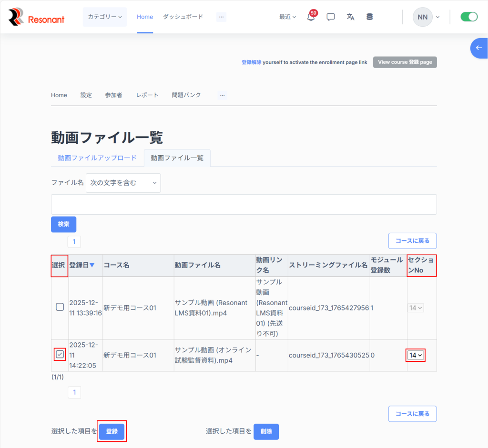Toggle the green edit mode switch

coord(469,17)
